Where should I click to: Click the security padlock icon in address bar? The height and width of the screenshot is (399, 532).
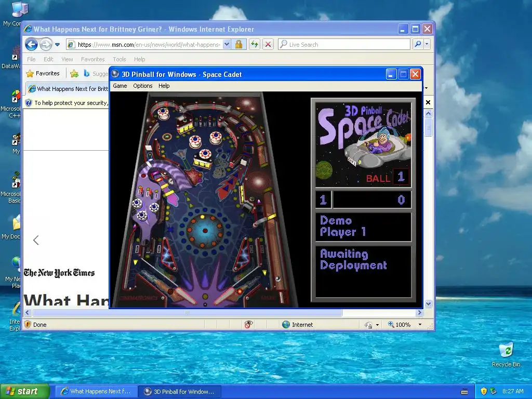click(x=239, y=45)
